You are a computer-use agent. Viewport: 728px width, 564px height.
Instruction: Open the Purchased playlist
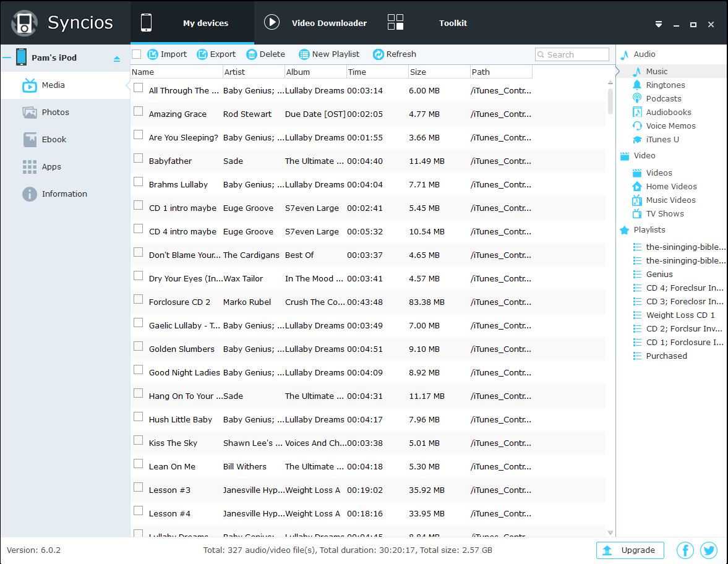[x=666, y=356]
